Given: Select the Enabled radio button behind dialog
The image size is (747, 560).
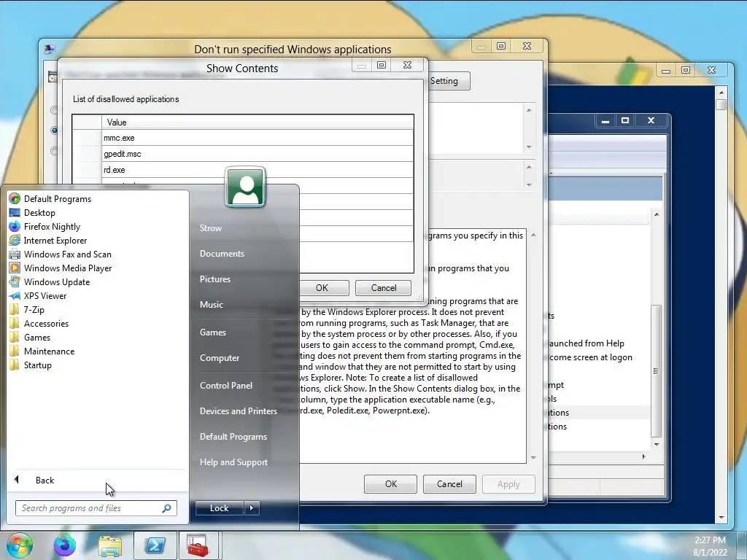Looking at the screenshot, I should point(54,130).
